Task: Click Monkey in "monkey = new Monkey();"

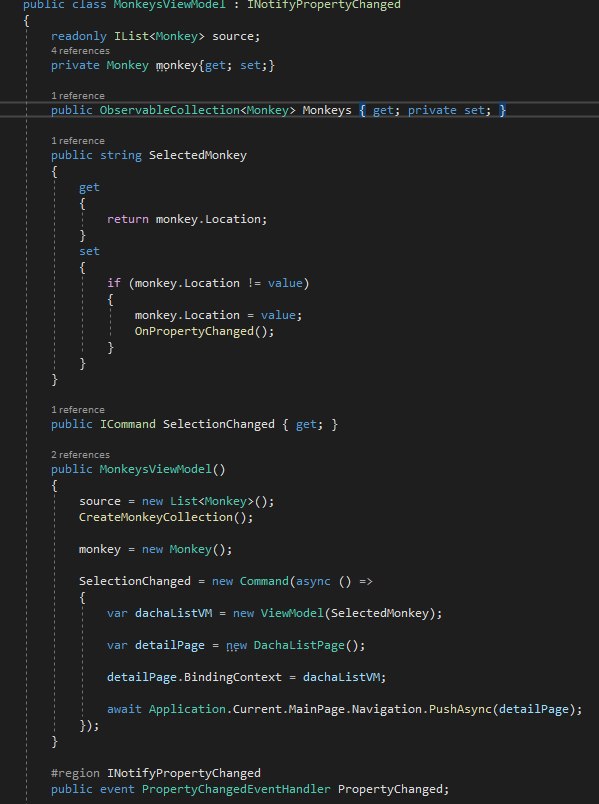Action: pos(190,549)
